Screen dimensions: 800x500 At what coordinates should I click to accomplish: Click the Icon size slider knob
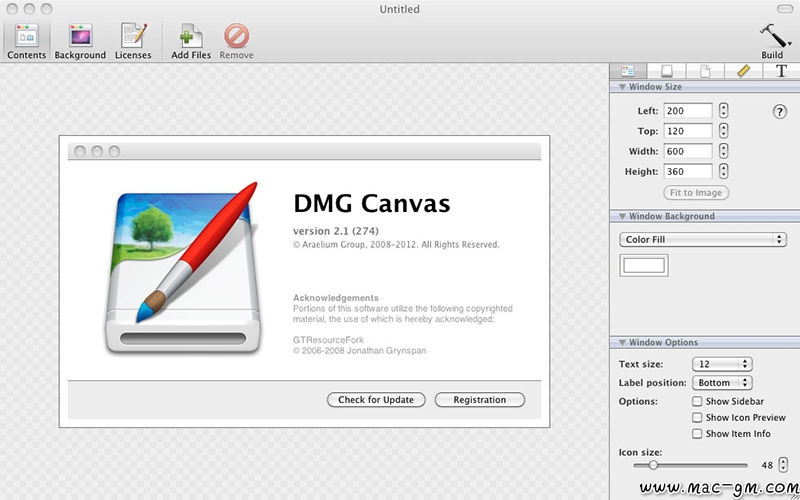pyautogui.click(x=653, y=465)
